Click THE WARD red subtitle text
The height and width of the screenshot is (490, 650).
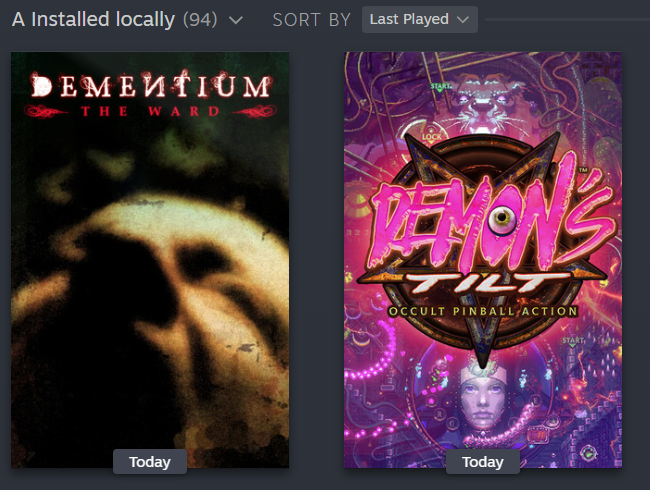pos(150,112)
